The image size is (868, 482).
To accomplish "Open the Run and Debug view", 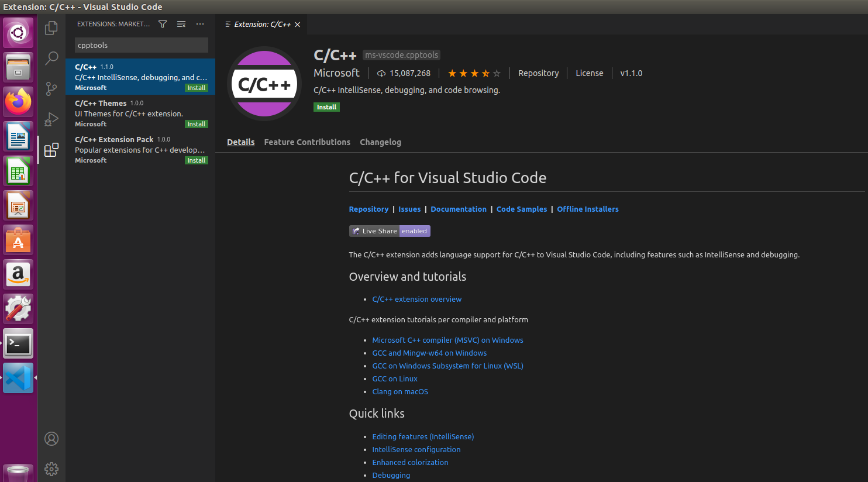I will [x=51, y=119].
